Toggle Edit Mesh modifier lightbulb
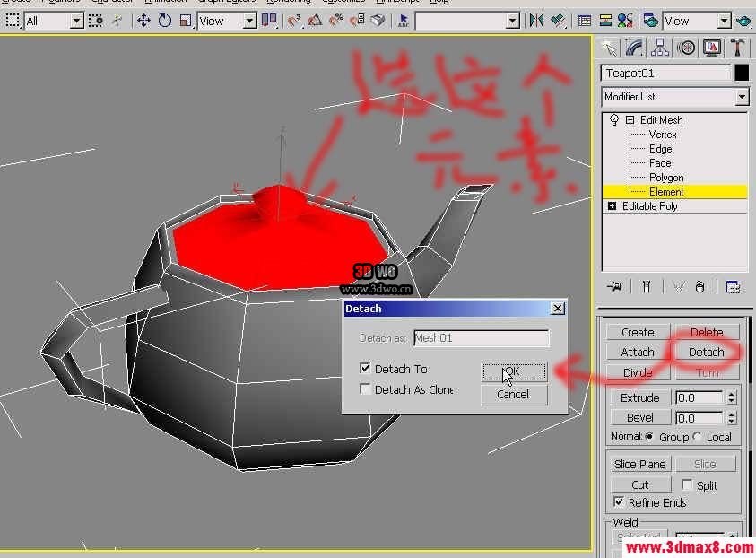 (613, 119)
